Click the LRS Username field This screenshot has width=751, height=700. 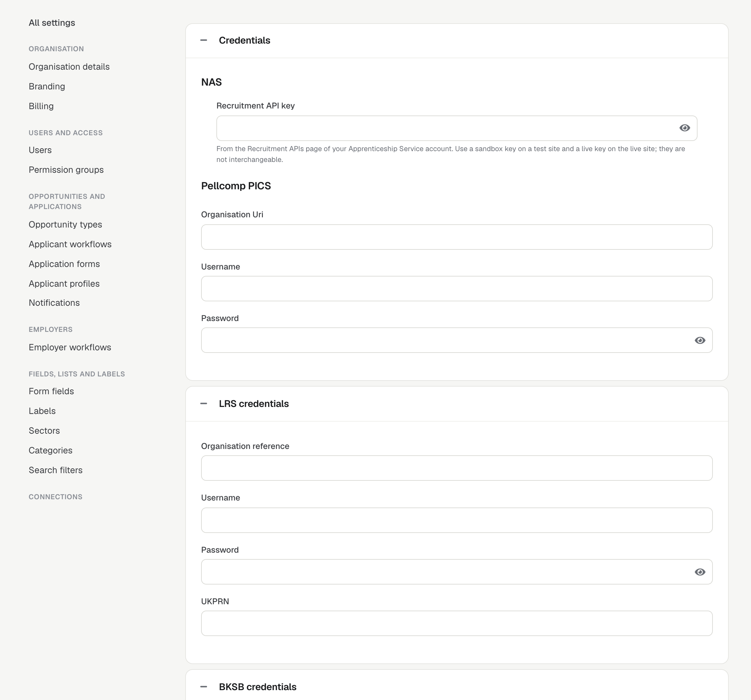coord(456,520)
